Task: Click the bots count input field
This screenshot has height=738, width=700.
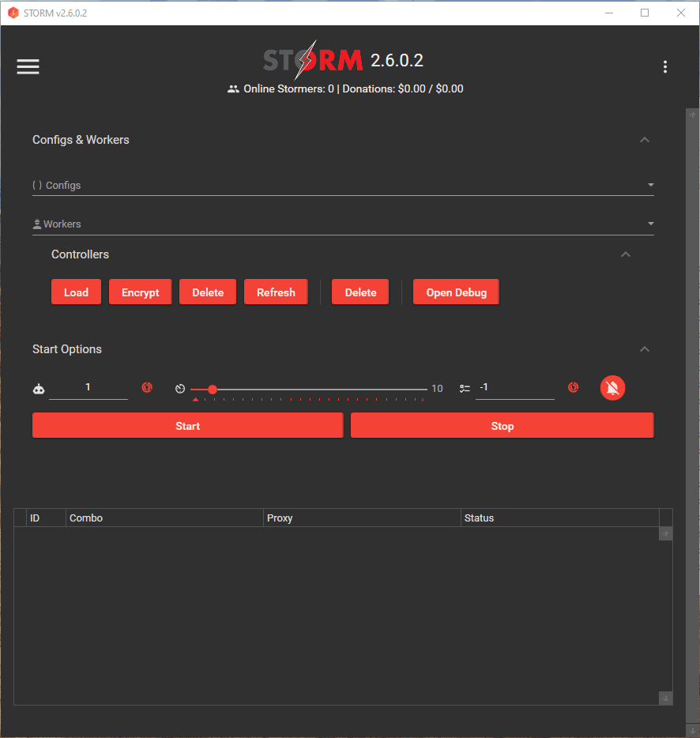Action: (x=88, y=388)
